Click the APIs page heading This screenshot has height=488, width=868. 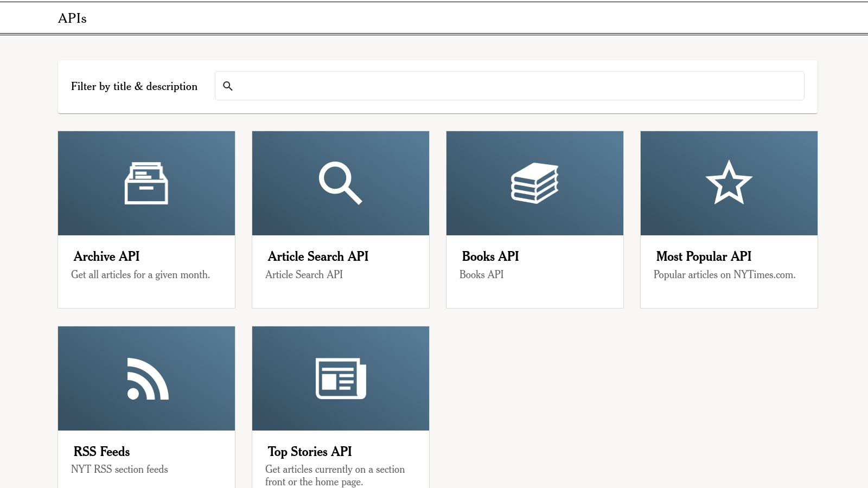72,18
